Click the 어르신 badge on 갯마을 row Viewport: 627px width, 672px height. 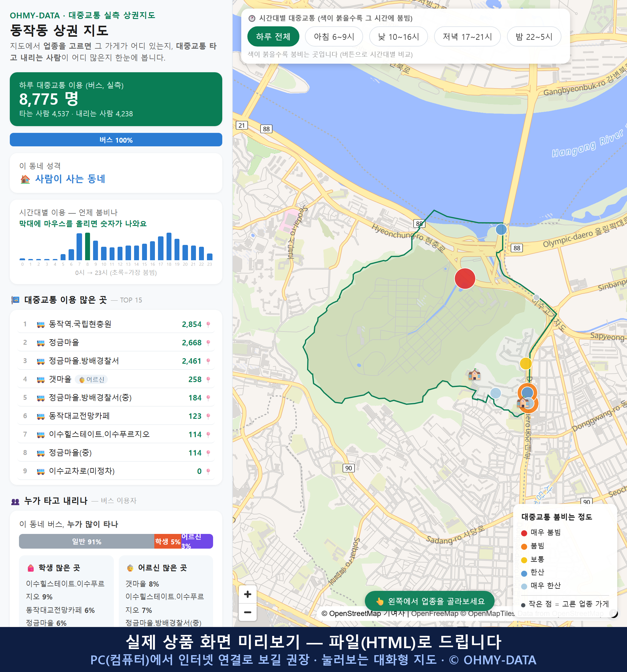point(91,379)
